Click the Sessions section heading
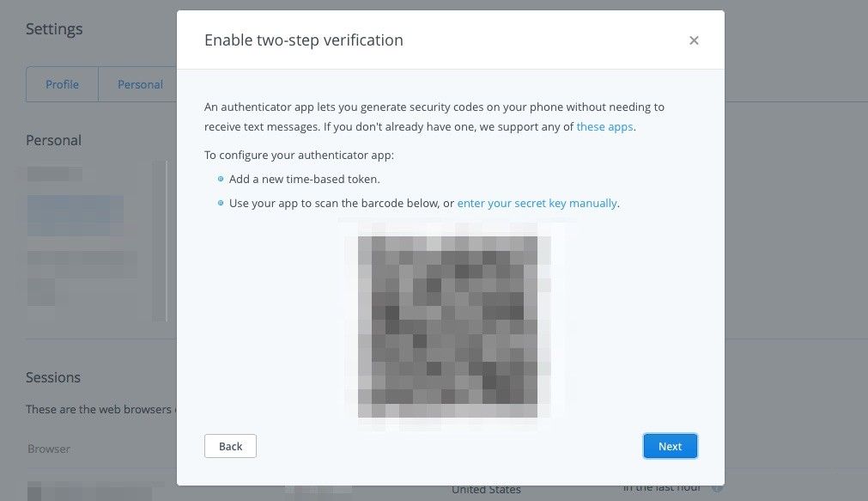Viewport: 868px width, 501px height. pos(53,377)
